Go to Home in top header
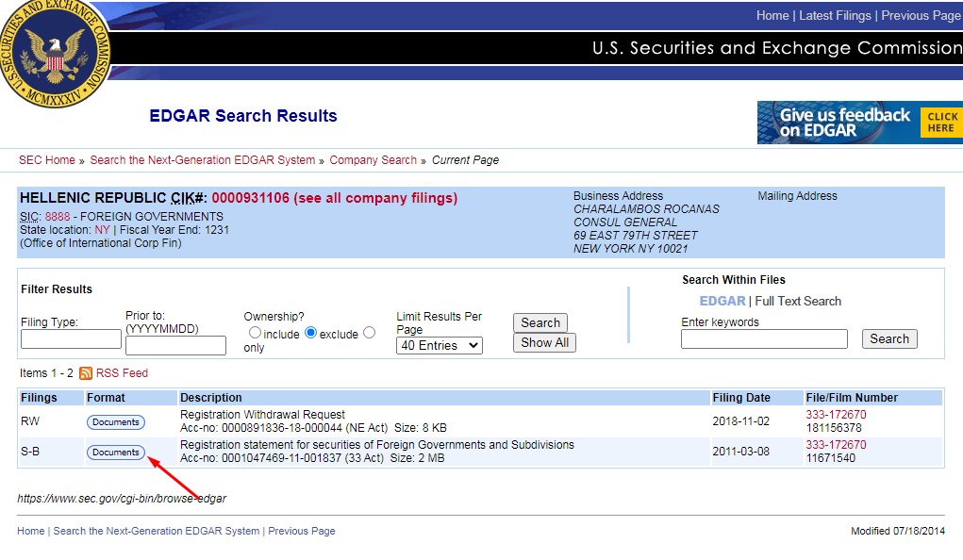 772,16
